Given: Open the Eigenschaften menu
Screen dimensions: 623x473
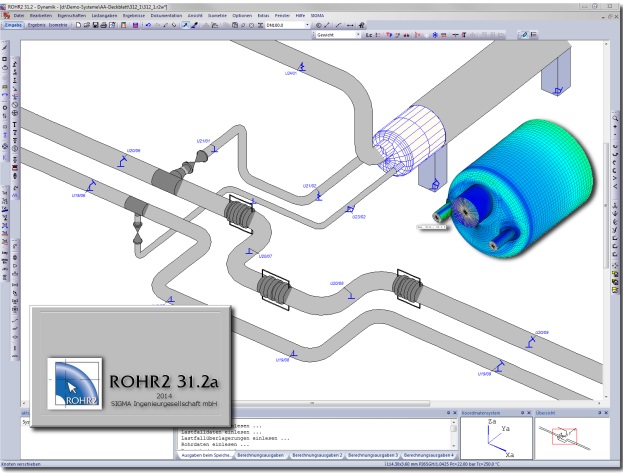Looking at the screenshot, I should [72, 16].
